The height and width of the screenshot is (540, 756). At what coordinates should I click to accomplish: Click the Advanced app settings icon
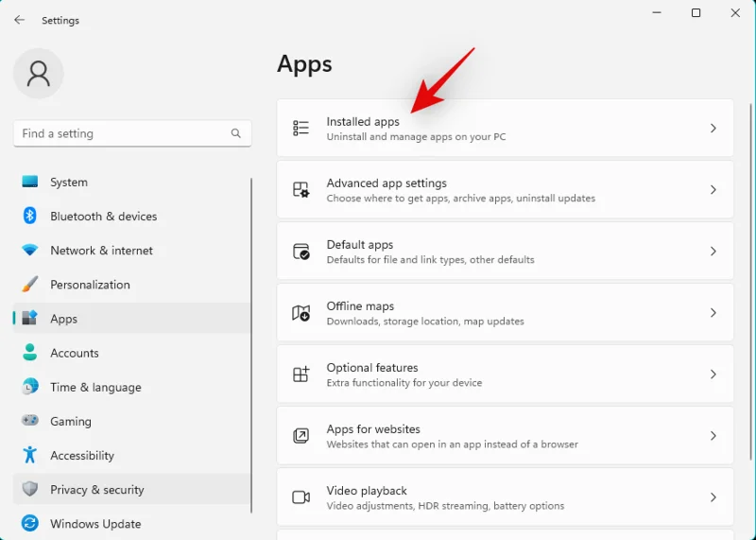click(x=301, y=190)
